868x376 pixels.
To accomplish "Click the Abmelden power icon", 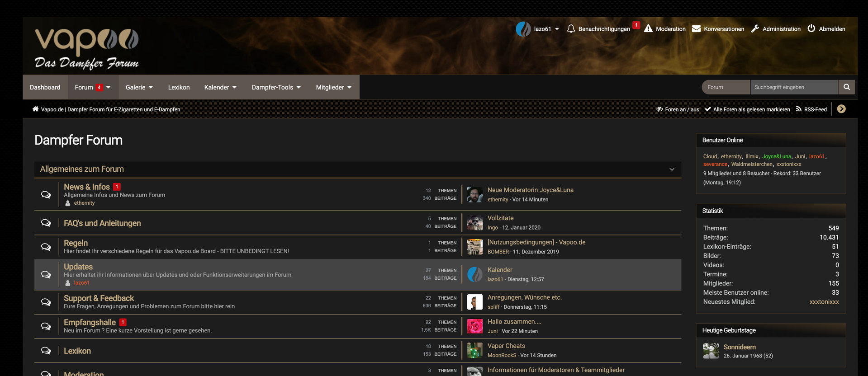I will [811, 28].
